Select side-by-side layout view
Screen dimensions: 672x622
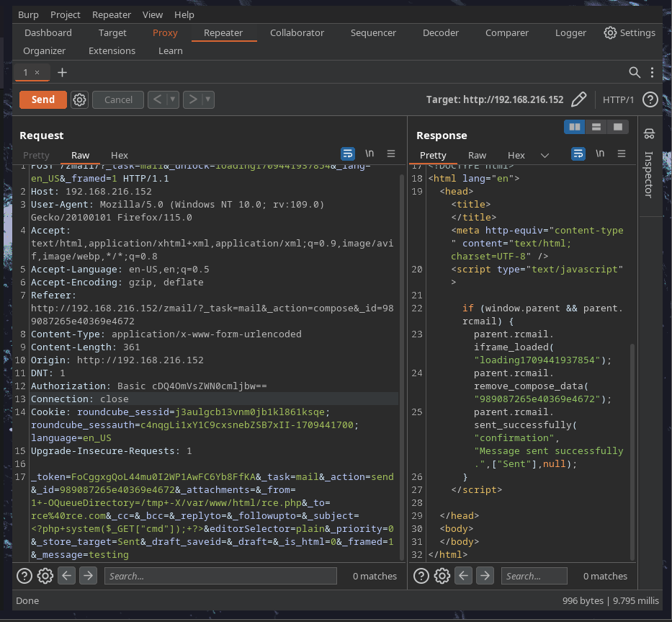(574, 127)
